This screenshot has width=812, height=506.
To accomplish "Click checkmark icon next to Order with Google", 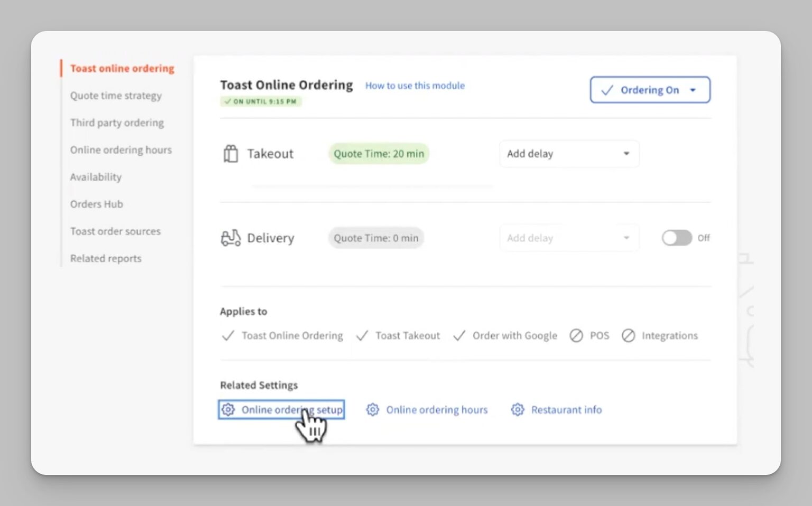I will coord(459,336).
